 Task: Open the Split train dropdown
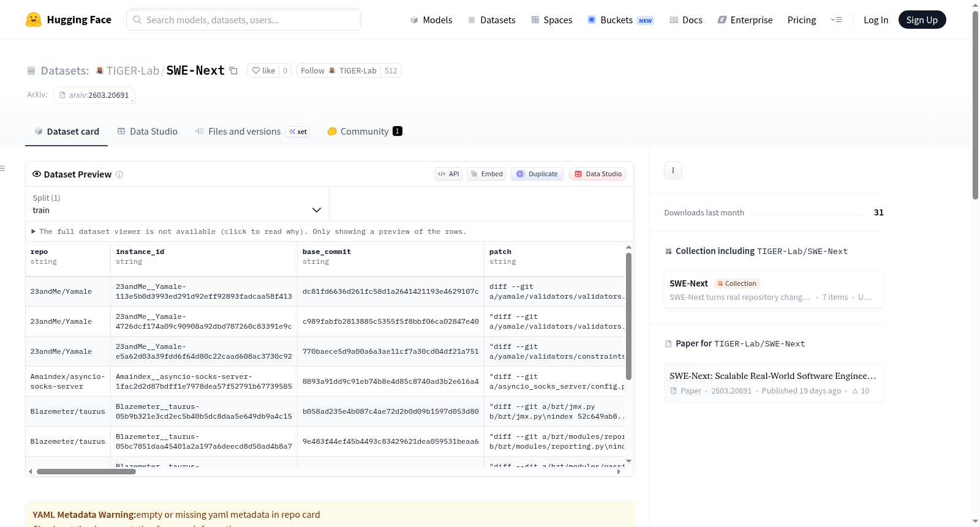pos(177,204)
